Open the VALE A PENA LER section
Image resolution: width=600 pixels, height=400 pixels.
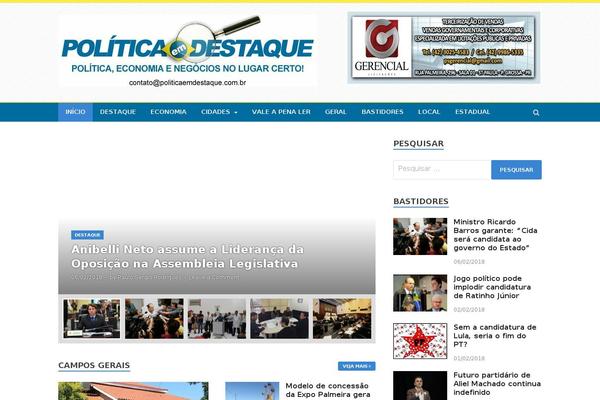tap(281, 112)
